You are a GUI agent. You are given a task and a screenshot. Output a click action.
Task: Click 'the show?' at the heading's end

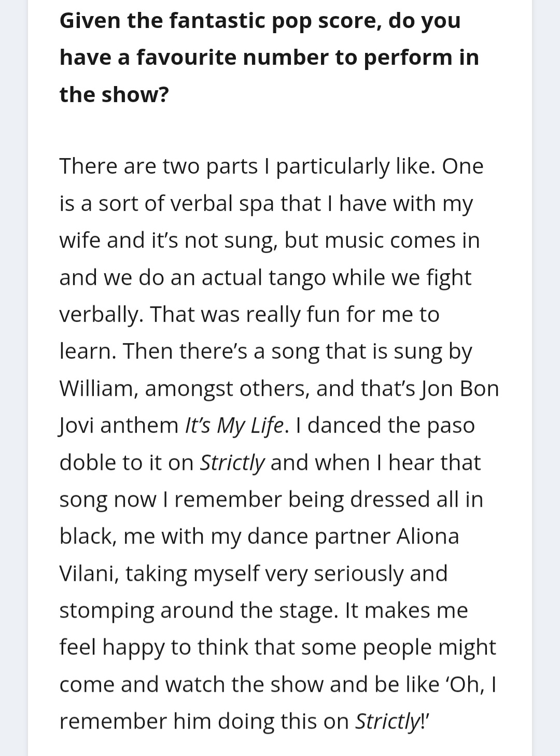coord(114,95)
